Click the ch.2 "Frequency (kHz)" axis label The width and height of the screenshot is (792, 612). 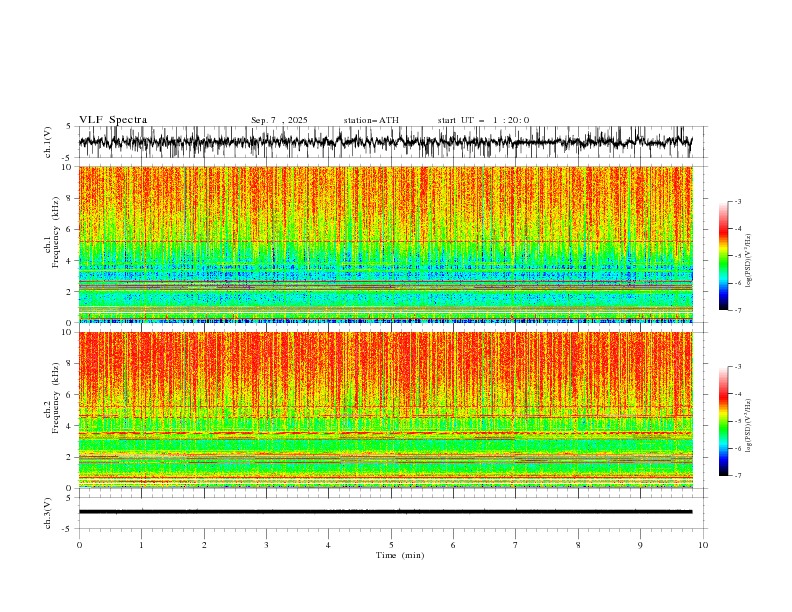pos(55,398)
